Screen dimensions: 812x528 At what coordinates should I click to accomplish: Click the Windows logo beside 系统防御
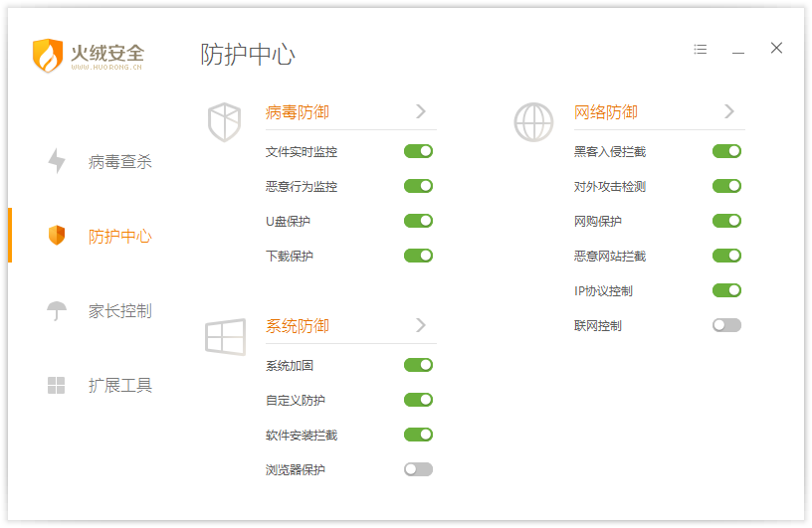pos(225,337)
